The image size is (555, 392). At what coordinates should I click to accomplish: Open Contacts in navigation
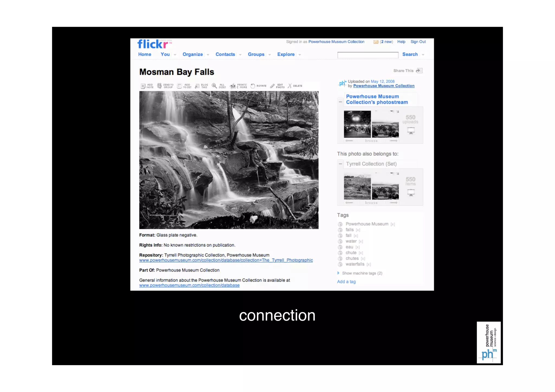(225, 54)
